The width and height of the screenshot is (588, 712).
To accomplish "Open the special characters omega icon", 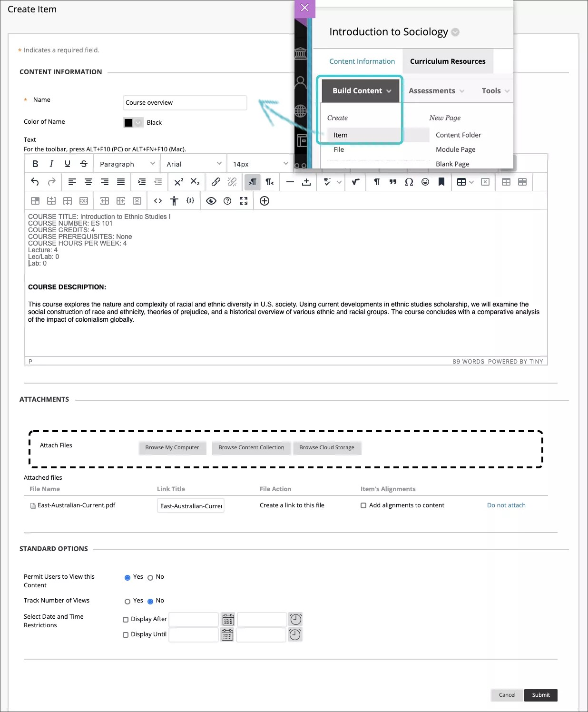I will click(409, 182).
